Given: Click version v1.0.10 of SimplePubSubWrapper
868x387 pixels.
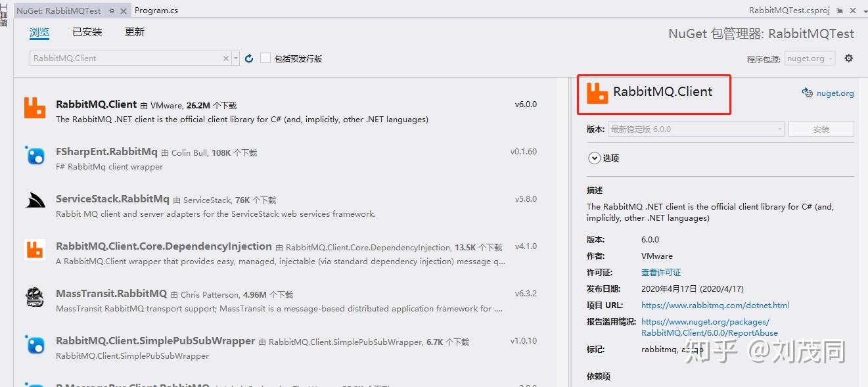Looking at the screenshot, I should pos(524,341).
